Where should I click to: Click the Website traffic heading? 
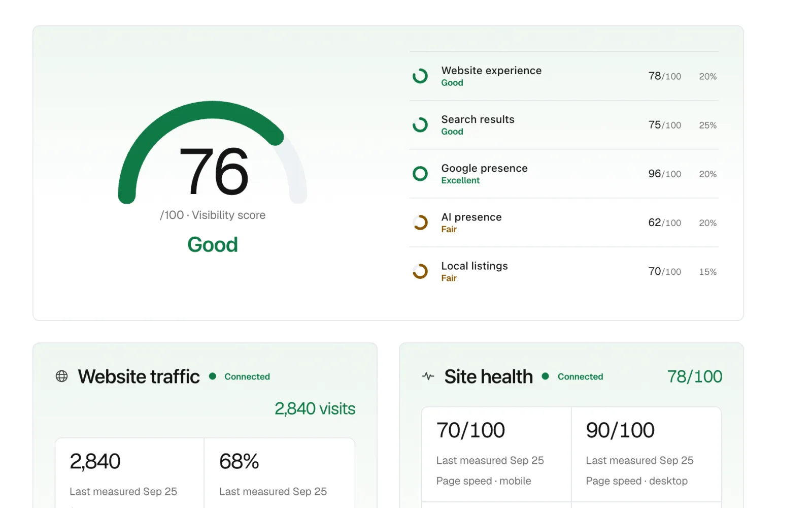pyautogui.click(x=139, y=376)
